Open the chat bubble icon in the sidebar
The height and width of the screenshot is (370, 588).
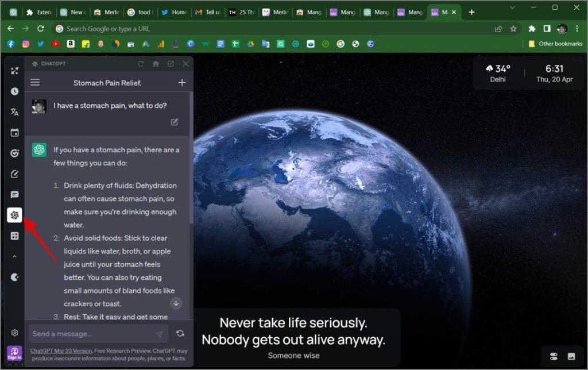[x=14, y=194]
